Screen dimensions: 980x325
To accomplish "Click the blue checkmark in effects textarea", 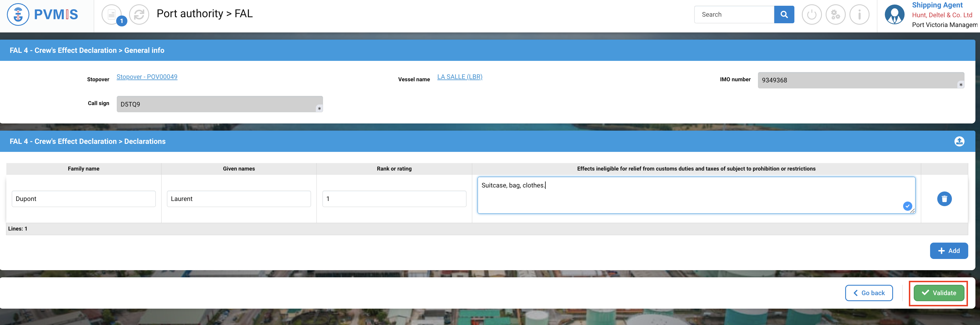I will (907, 206).
